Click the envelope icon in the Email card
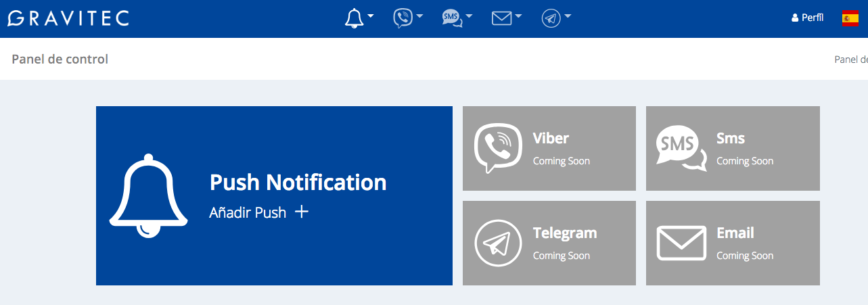The width and height of the screenshot is (868, 305). coord(681,243)
